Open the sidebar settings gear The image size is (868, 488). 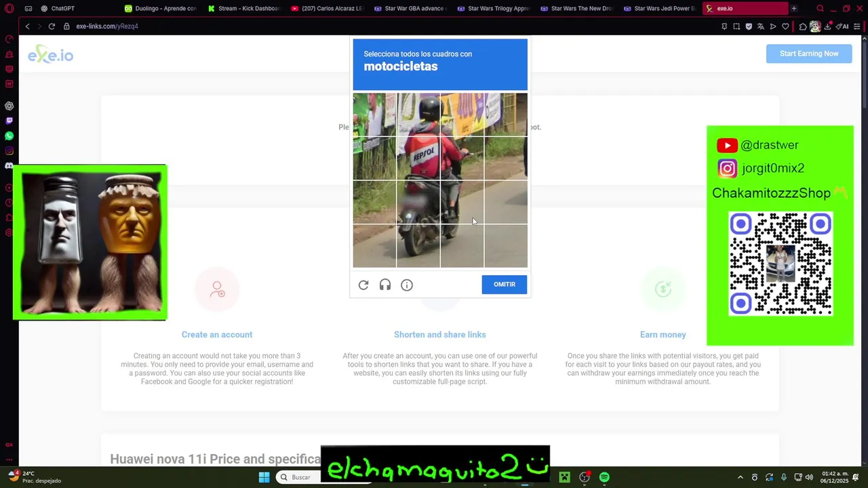pyautogui.click(x=9, y=232)
